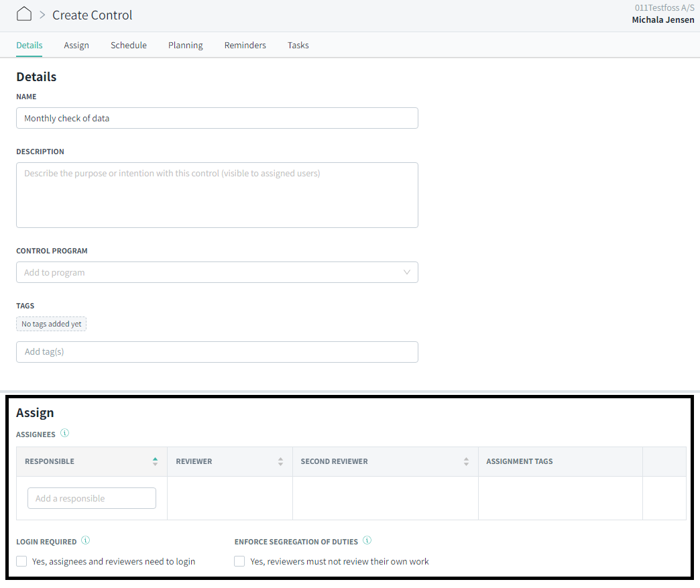Click the Enforce Segregation of Duties info icon
The height and width of the screenshot is (588, 700).
click(x=367, y=540)
